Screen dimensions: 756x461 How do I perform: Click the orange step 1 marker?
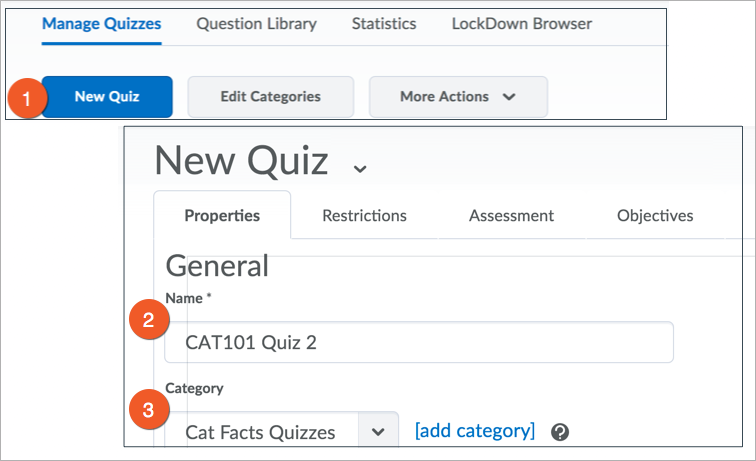click(x=28, y=98)
